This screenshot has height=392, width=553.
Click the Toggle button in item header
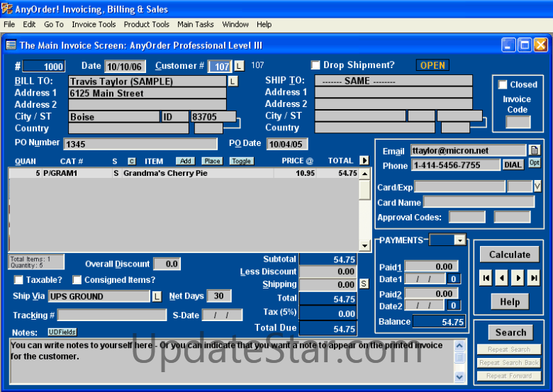242,161
